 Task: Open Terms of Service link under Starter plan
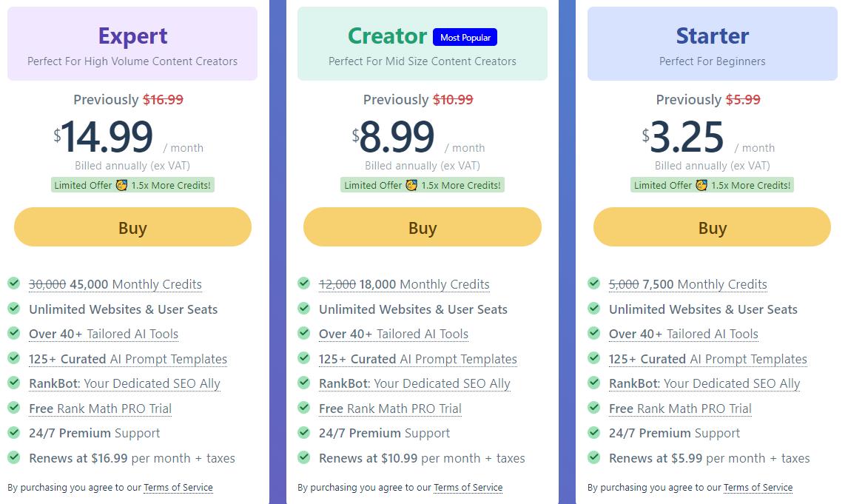tap(758, 488)
